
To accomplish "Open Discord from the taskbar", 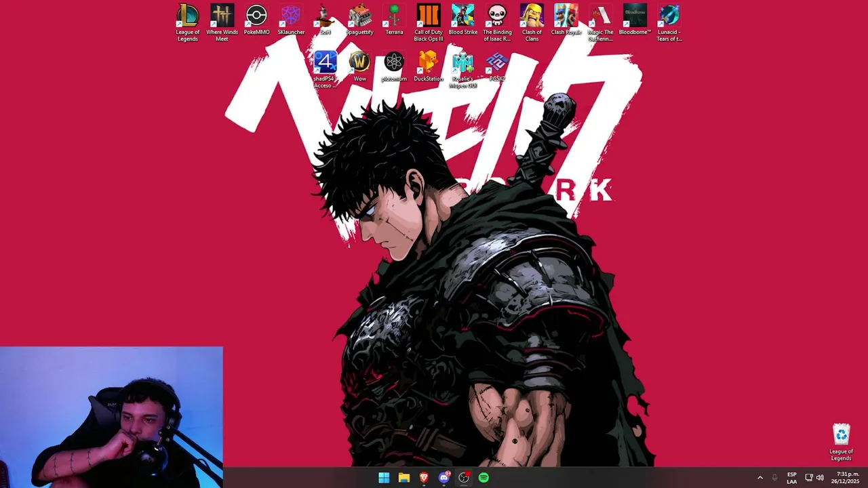I will pos(444,478).
